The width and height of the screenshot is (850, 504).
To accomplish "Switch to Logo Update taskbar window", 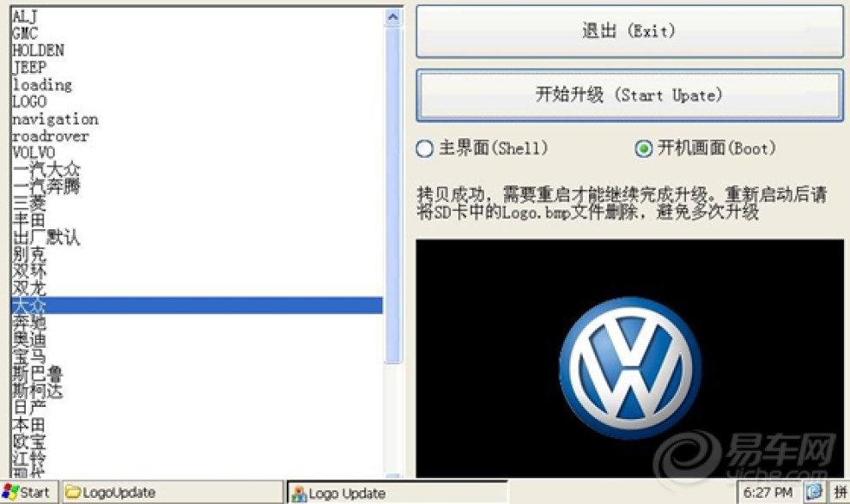I will click(395, 492).
